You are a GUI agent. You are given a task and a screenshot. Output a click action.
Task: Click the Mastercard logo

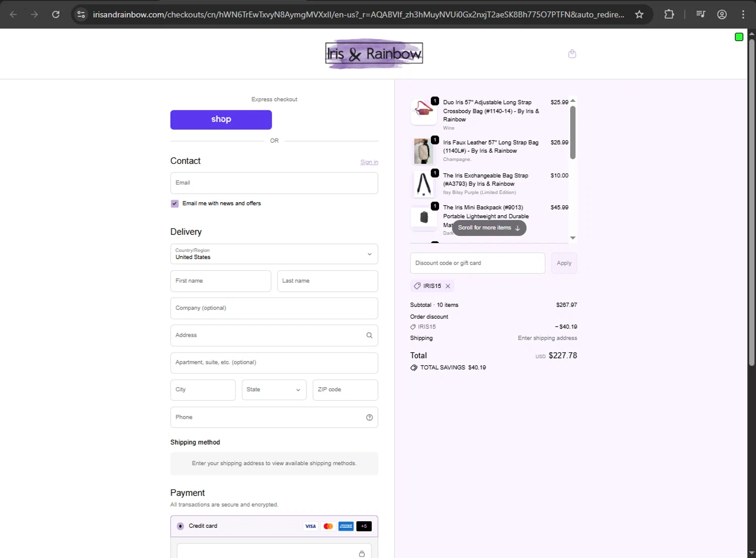point(328,526)
